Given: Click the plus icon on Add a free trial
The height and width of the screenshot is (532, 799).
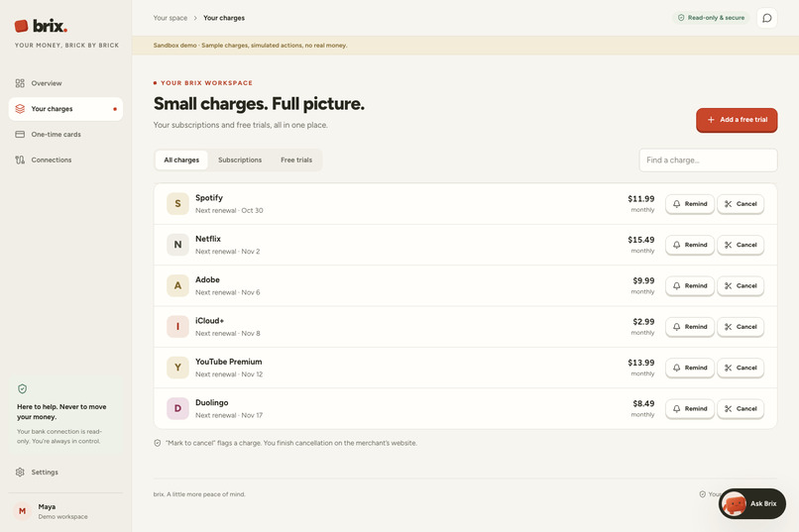Looking at the screenshot, I should coord(711,120).
